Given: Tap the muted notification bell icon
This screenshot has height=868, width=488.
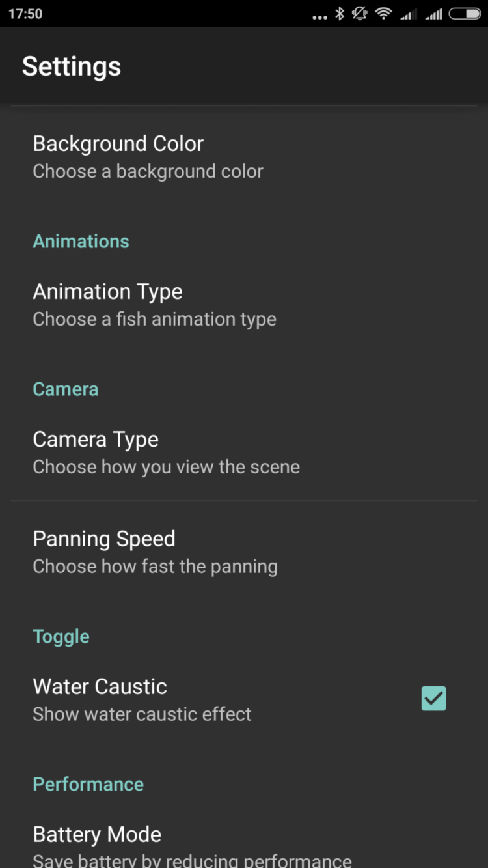Looking at the screenshot, I should (360, 14).
